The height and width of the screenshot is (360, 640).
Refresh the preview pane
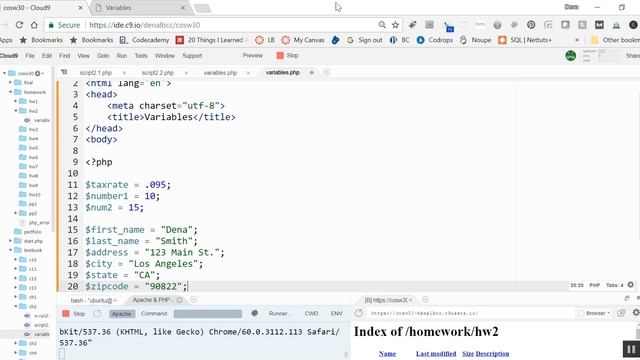[x=358, y=313]
